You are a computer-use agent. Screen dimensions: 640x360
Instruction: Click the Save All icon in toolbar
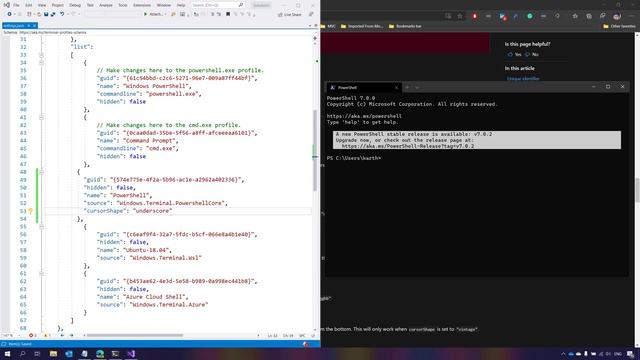click(53, 14)
